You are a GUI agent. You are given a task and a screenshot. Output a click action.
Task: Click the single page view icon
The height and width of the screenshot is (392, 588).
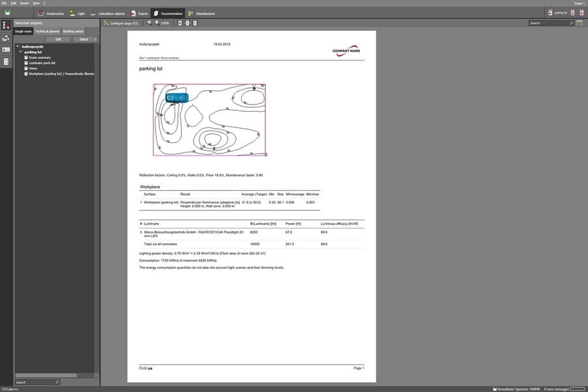tap(195, 24)
